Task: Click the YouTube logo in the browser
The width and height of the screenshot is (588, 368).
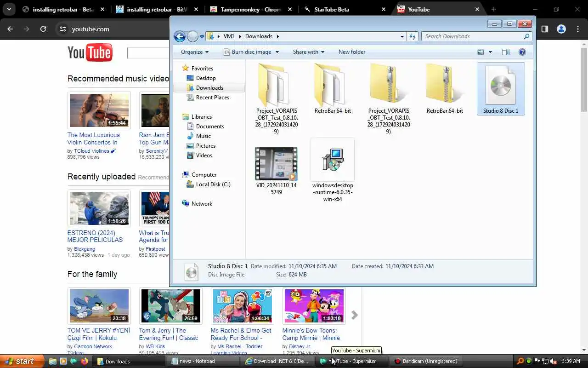Action: point(90,53)
